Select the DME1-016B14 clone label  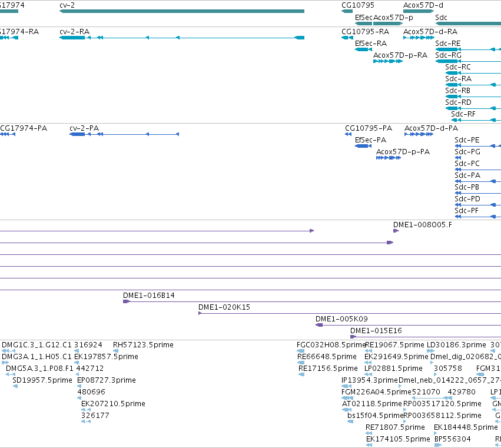pyautogui.click(x=148, y=296)
